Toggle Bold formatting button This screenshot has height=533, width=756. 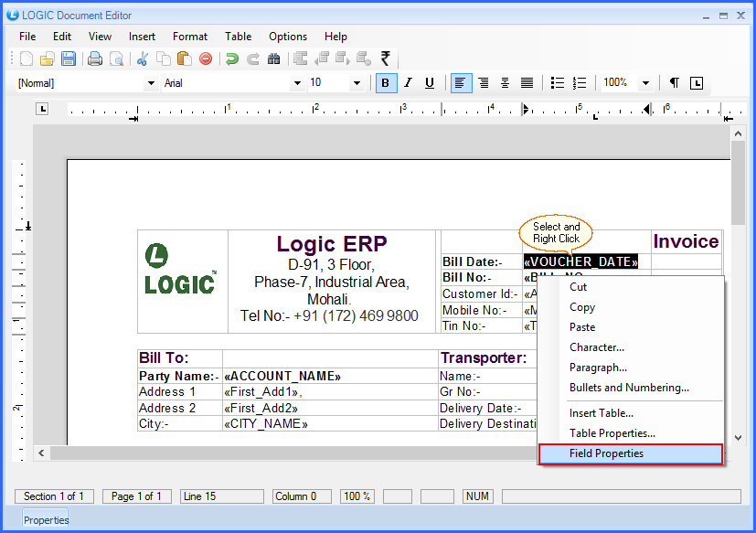click(386, 83)
